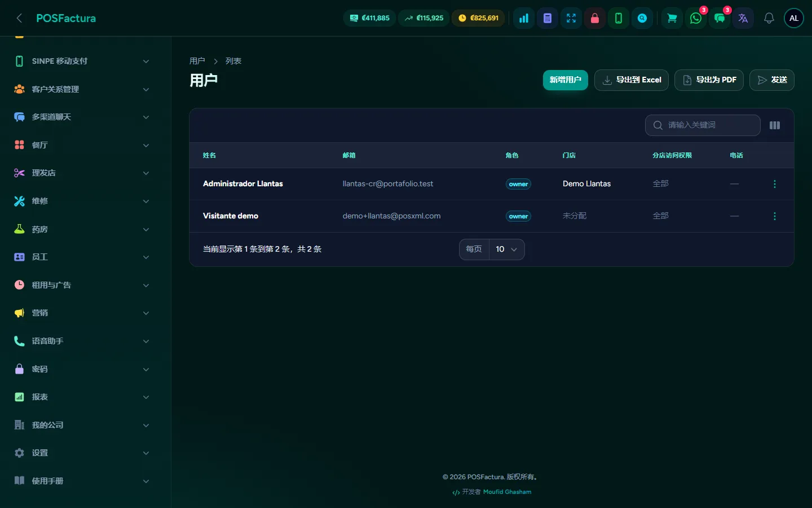Click the green mobile phone icon

pyautogui.click(x=619, y=18)
